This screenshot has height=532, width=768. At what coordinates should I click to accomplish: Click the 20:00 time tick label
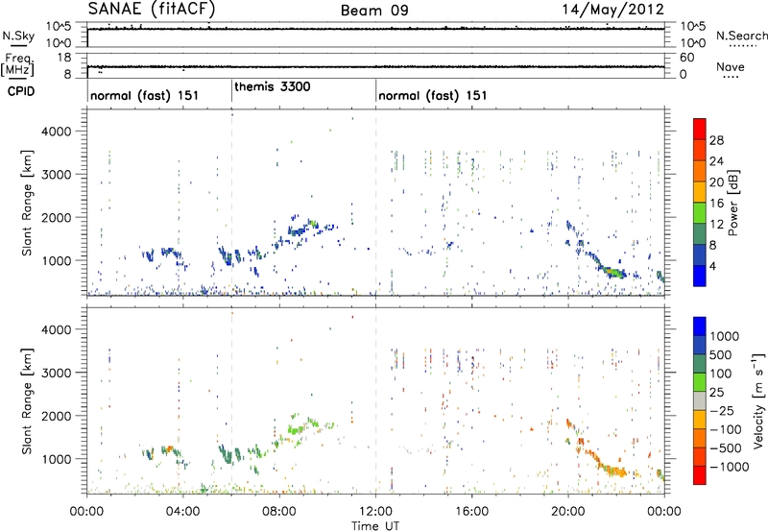coord(568,512)
